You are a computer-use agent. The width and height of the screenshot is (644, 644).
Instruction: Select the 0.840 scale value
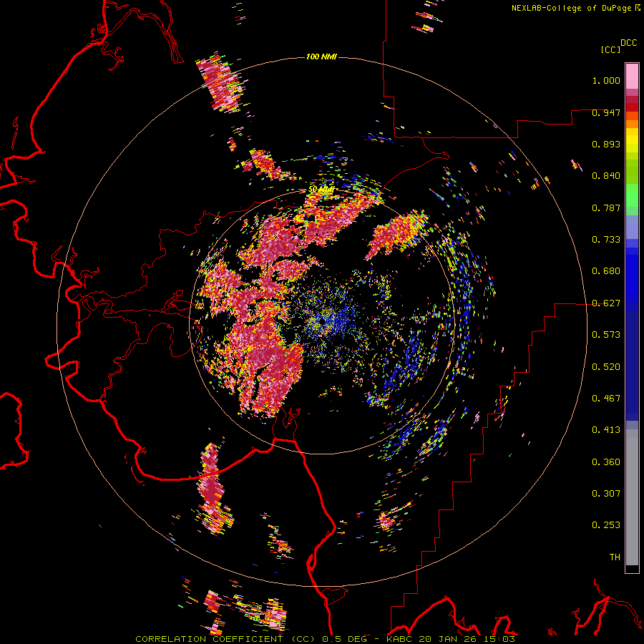(x=606, y=176)
